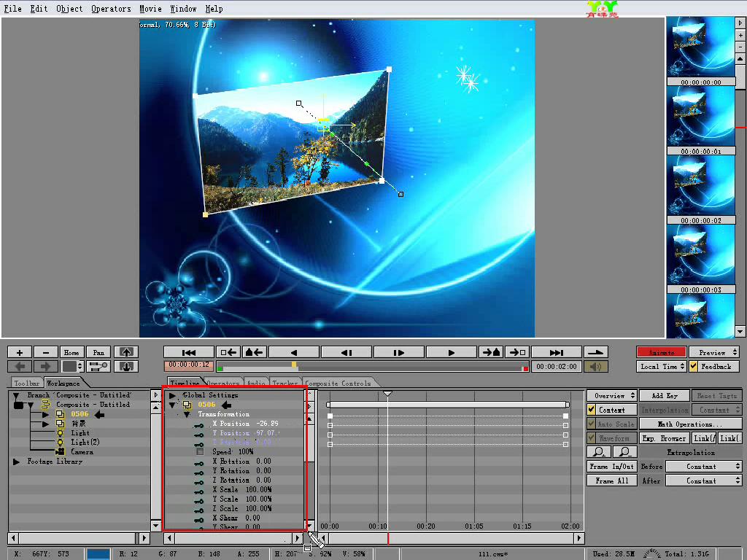
Task: Click the zoom out minus button
Action: pos(46,352)
